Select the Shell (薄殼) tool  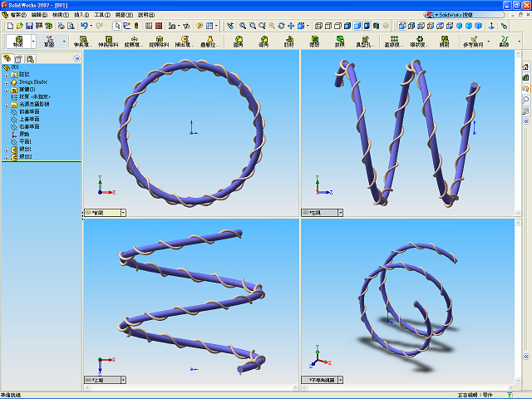tap(314, 42)
